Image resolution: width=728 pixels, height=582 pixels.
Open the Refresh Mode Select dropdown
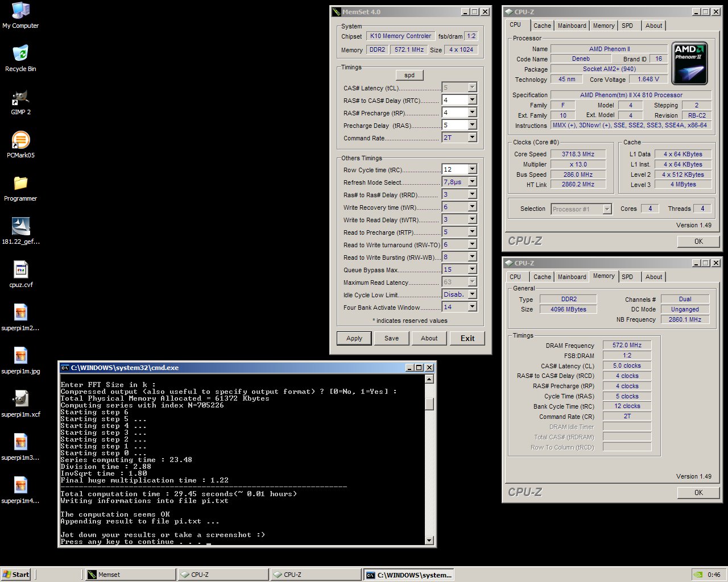click(472, 182)
